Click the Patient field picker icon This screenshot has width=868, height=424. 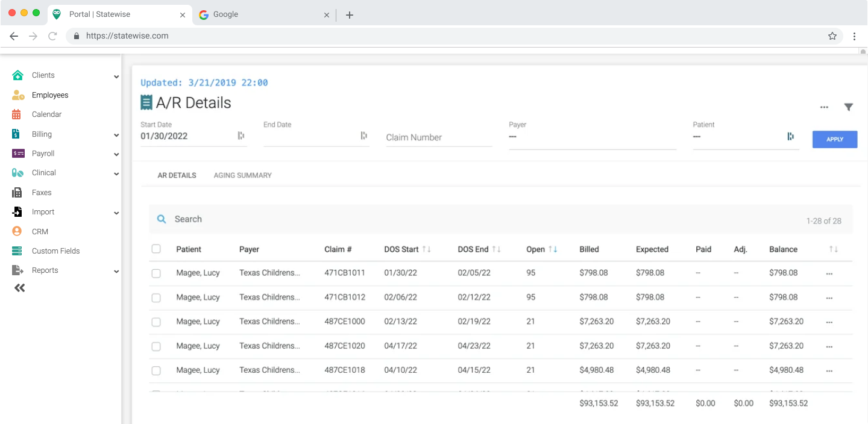click(790, 137)
